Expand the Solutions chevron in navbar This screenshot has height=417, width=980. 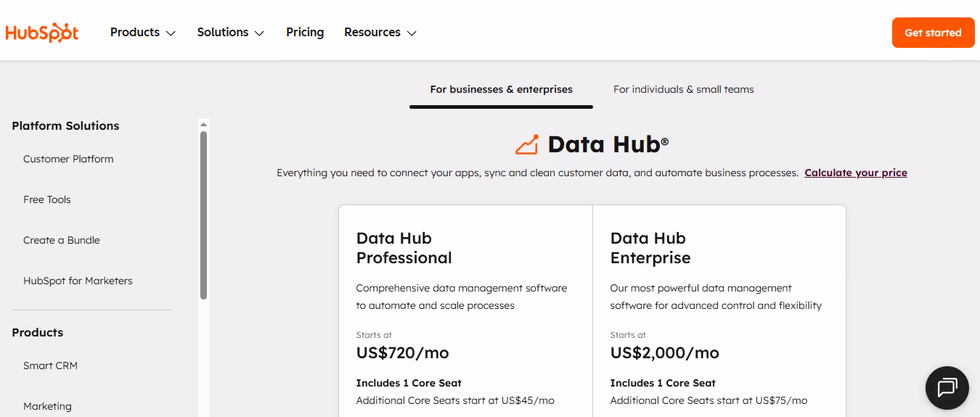click(x=259, y=33)
